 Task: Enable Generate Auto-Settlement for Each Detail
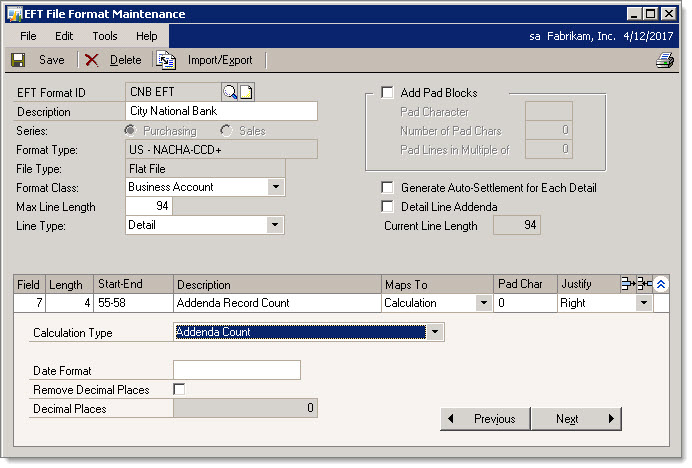tap(387, 188)
